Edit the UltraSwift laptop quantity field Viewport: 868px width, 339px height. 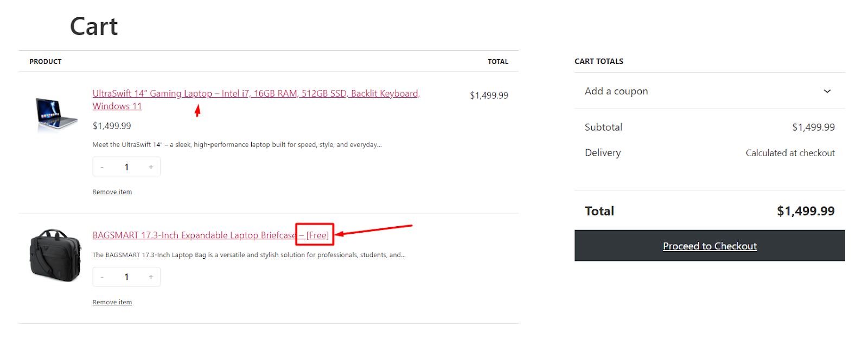[126, 167]
